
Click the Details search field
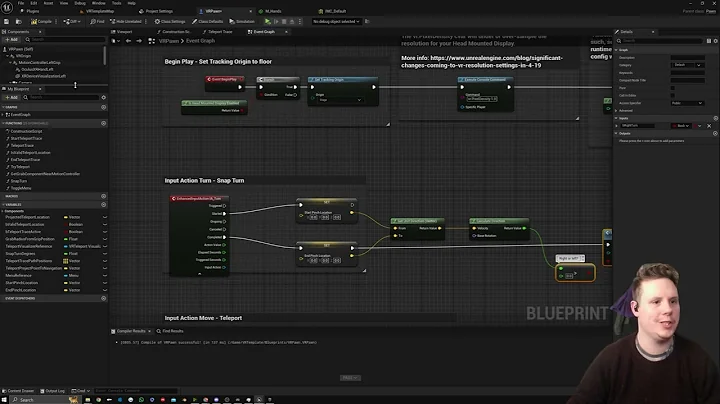[661, 41]
